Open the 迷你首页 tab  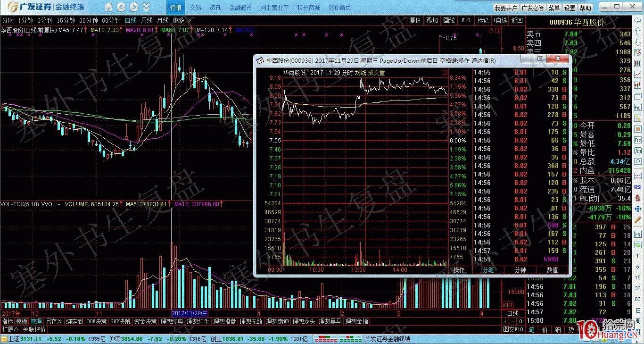[x=339, y=8]
